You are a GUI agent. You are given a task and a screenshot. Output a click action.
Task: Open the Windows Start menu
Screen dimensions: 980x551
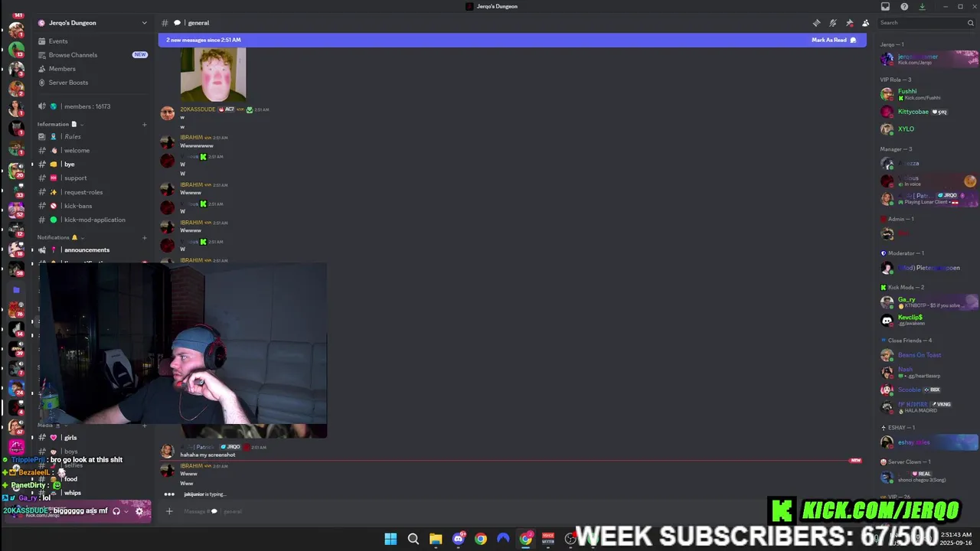[x=390, y=539]
